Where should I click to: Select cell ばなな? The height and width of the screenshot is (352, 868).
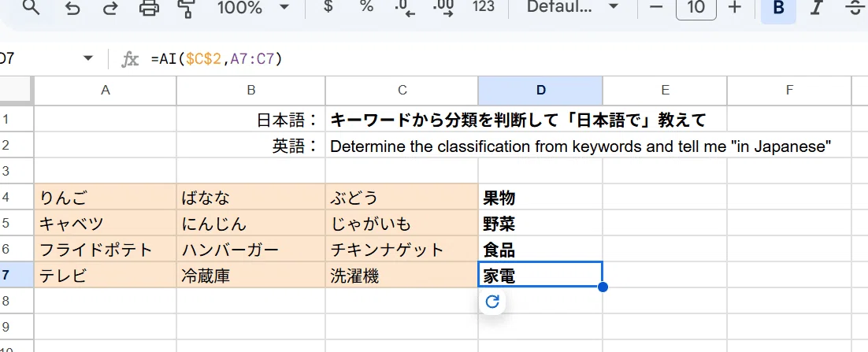(250, 197)
